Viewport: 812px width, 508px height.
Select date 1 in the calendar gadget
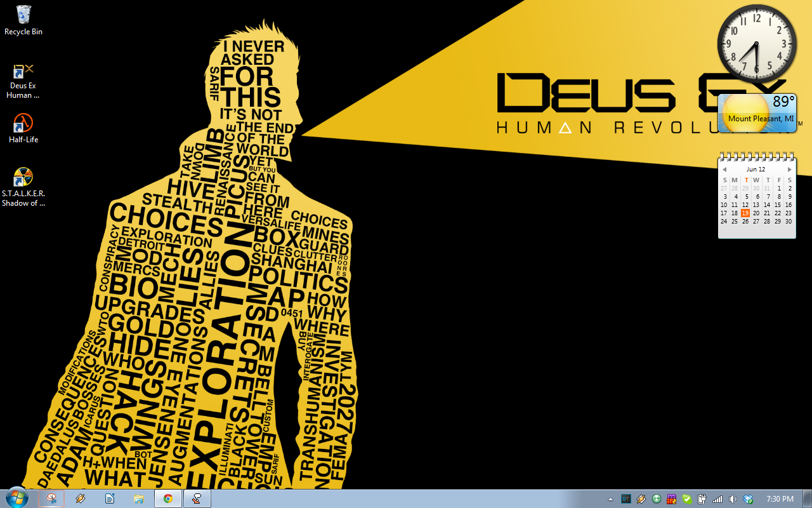pos(779,189)
